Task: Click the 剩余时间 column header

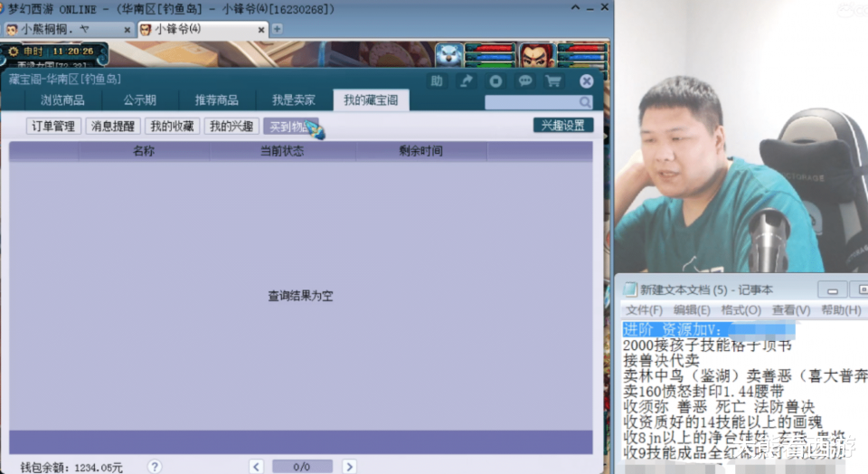Action: tap(420, 151)
